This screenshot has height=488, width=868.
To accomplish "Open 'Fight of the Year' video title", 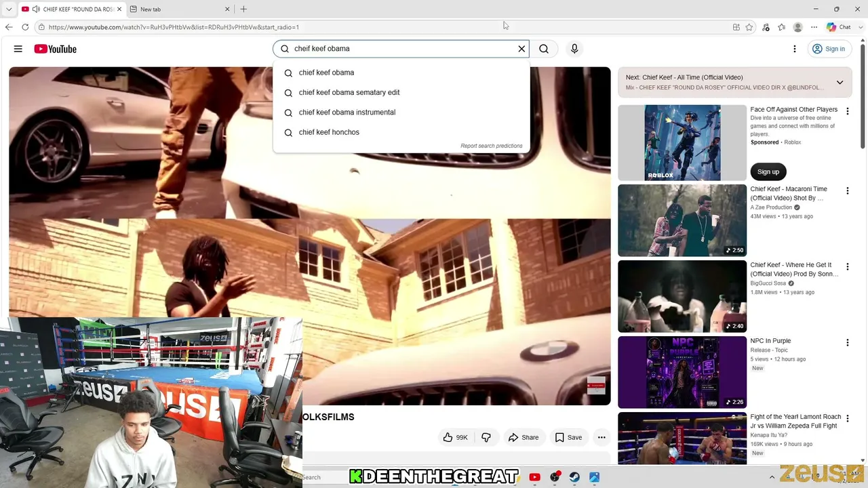I will pos(795,422).
